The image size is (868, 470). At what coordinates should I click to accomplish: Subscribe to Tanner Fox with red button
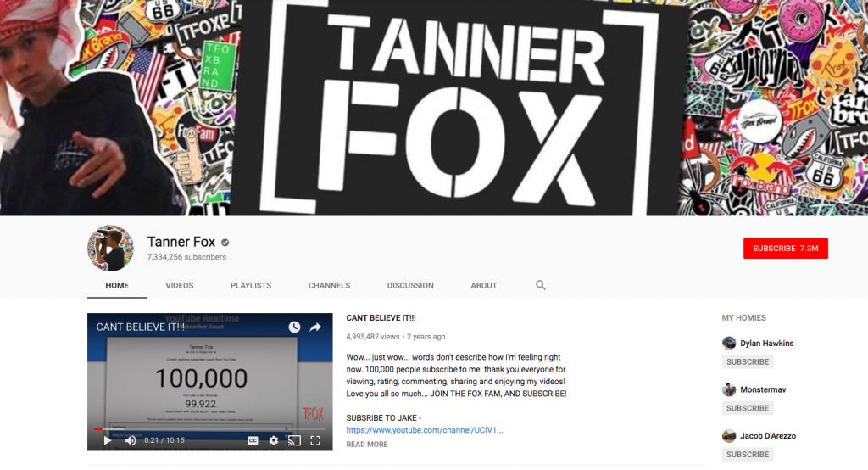pyautogui.click(x=785, y=249)
